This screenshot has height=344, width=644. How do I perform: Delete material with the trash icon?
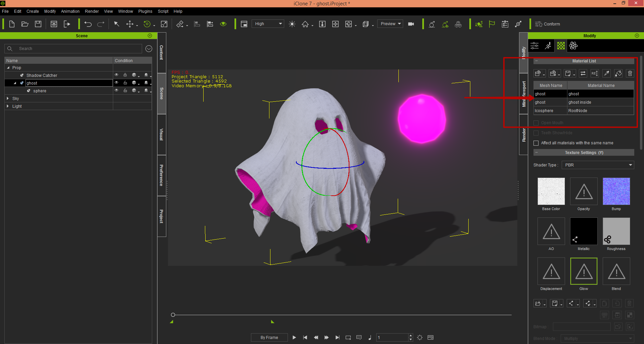[630, 73]
